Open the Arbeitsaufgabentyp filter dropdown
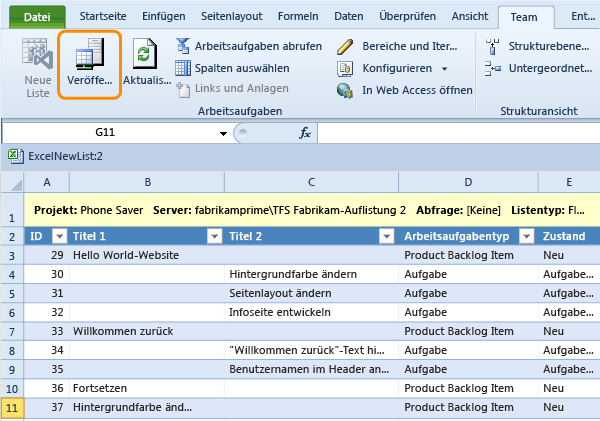 [x=527, y=236]
